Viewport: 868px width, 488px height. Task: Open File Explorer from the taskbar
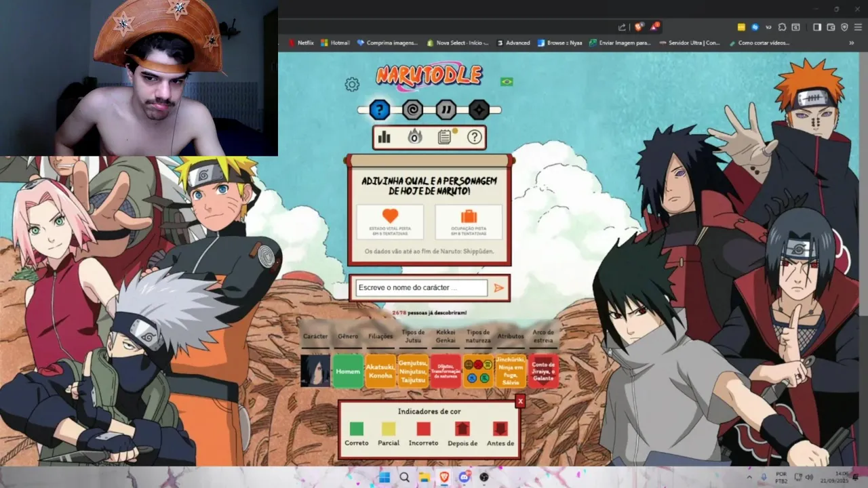click(x=424, y=477)
